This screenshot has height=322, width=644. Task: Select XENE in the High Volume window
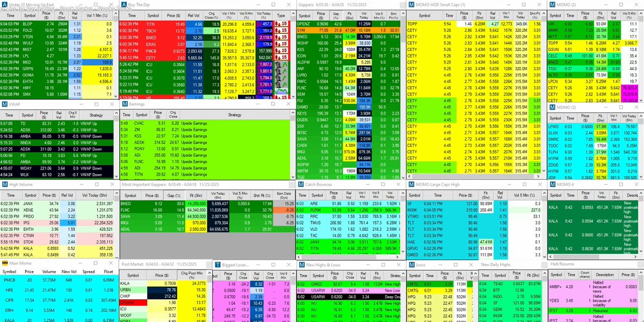(29, 210)
